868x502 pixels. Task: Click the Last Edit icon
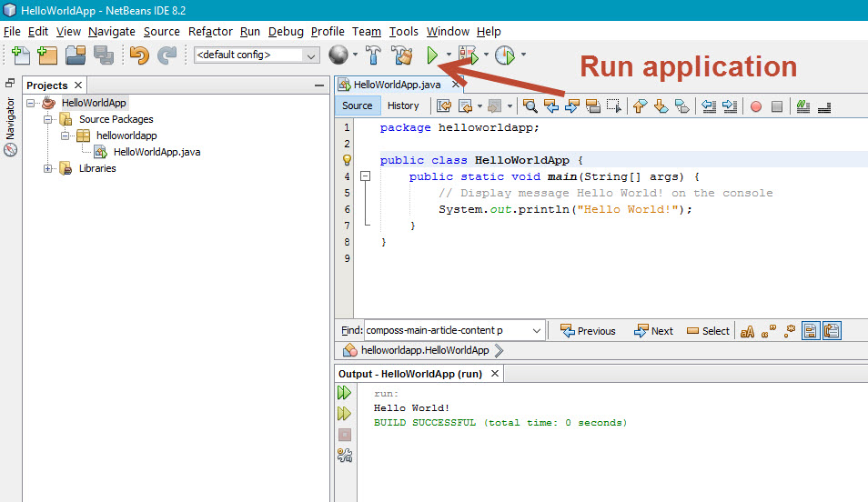click(444, 106)
